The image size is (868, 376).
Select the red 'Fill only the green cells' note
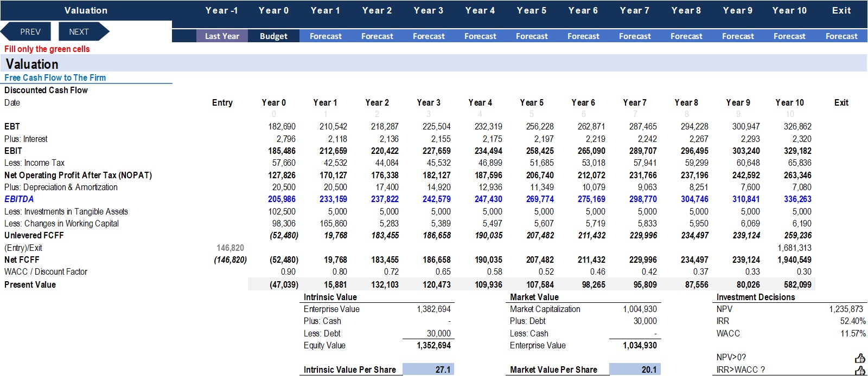47,49
